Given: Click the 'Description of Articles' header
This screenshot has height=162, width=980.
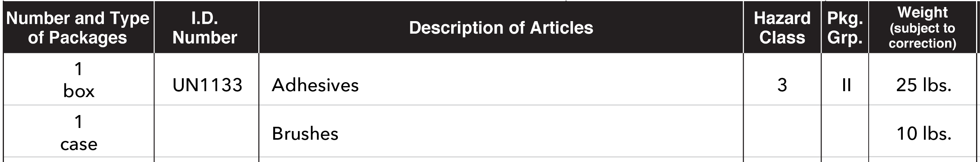Looking at the screenshot, I should pos(501,28).
